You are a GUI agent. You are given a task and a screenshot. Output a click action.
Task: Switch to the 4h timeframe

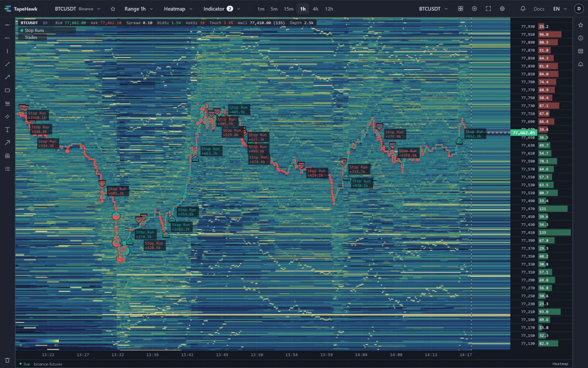315,9
